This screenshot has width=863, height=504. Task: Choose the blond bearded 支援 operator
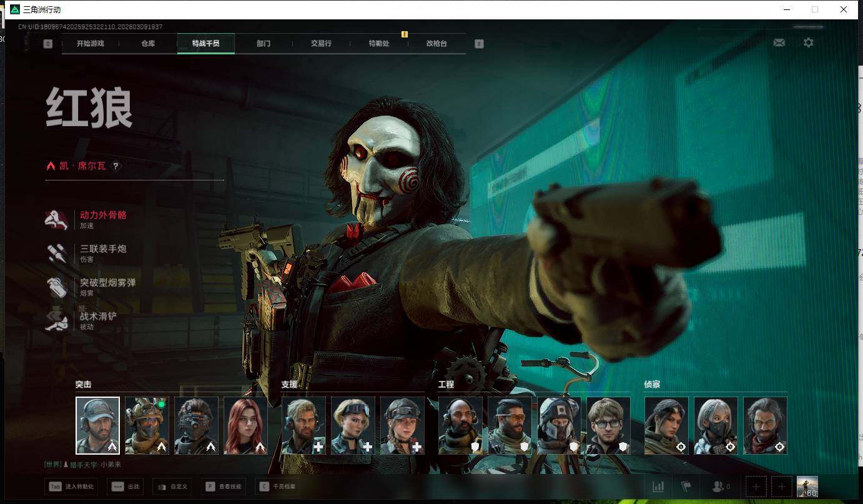[303, 425]
